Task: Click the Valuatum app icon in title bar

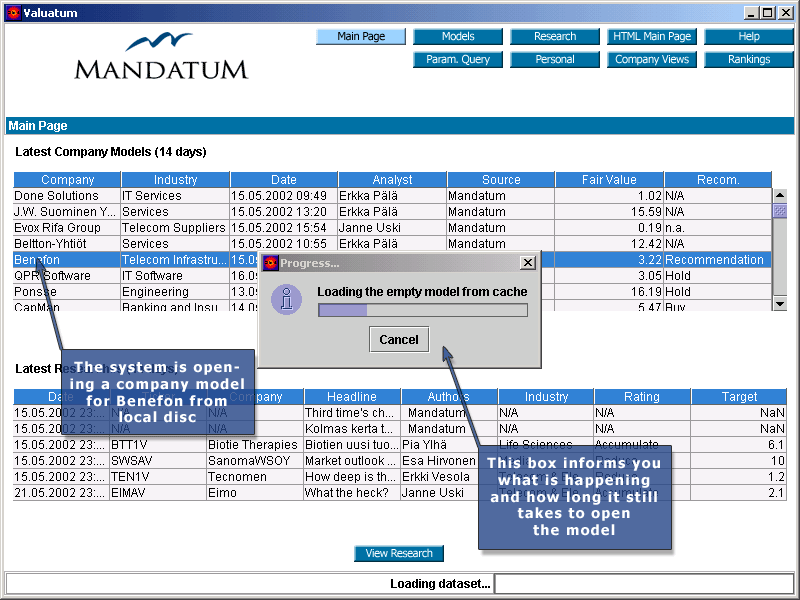Action: tap(13, 13)
